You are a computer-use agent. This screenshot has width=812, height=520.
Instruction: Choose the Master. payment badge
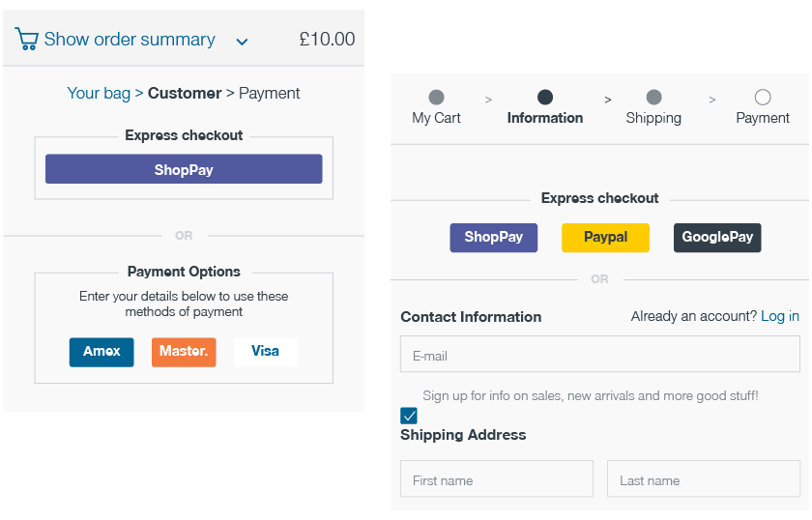coord(184,352)
